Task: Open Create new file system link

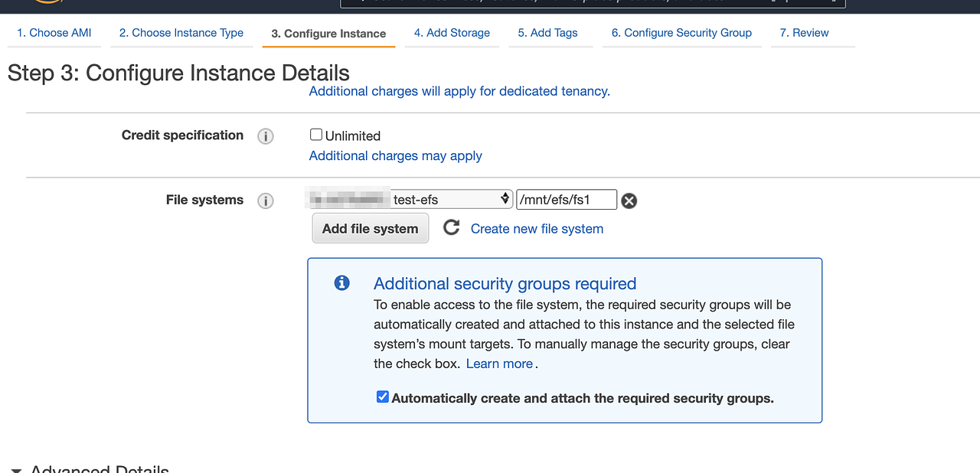Action: coord(536,228)
